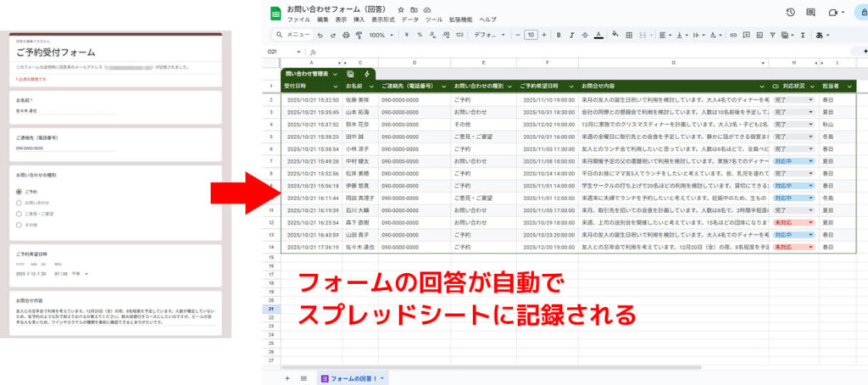Open the 100% zoom dropdown
868x385 pixels.
pos(381,35)
